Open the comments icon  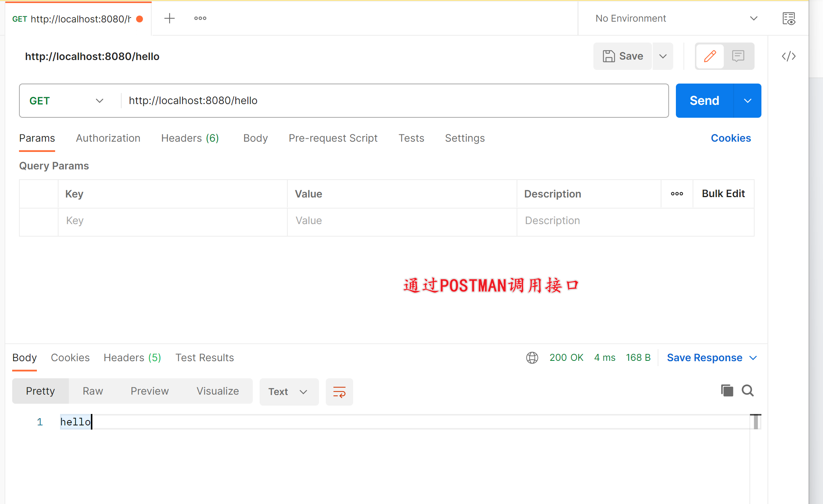738,56
